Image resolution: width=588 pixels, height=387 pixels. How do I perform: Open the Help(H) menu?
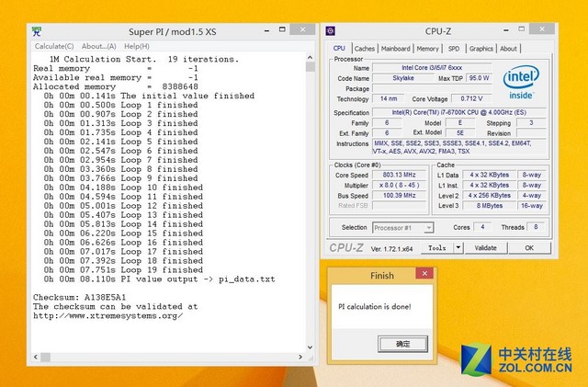point(136,46)
